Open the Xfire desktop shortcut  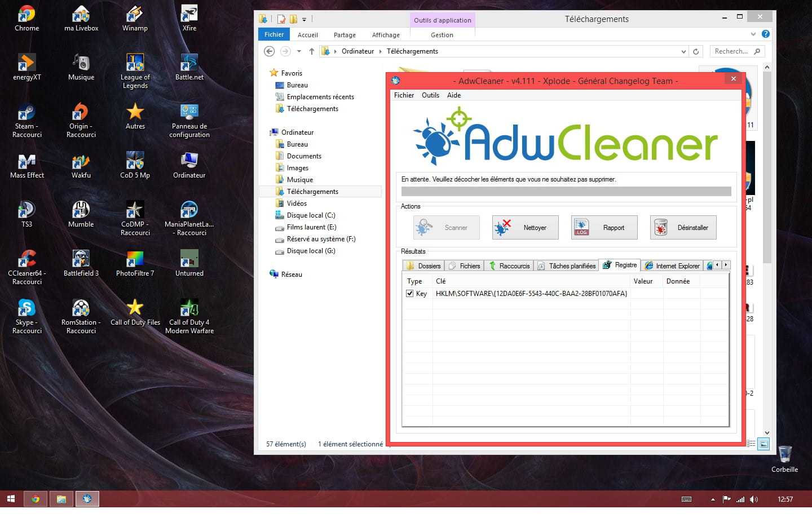(189, 18)
